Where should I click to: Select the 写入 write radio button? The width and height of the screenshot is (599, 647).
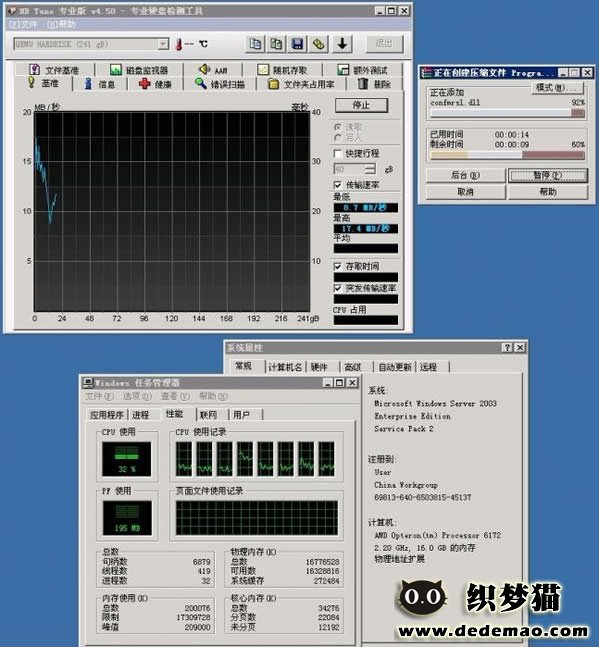tap(338, 137)
